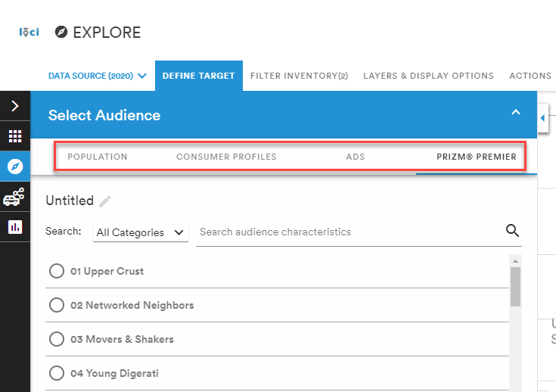Switch to Filter Inventory(2) tab
Viewport: 556px width, 392px height.
click(300, 76)
